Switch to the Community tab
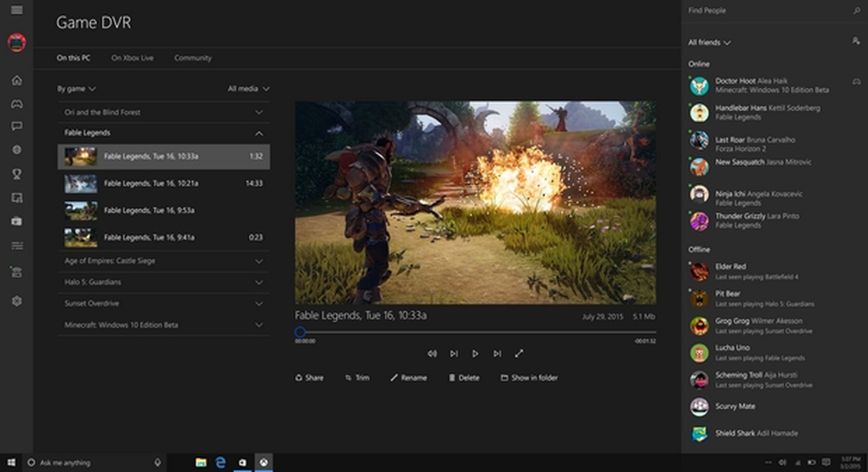 193,58
